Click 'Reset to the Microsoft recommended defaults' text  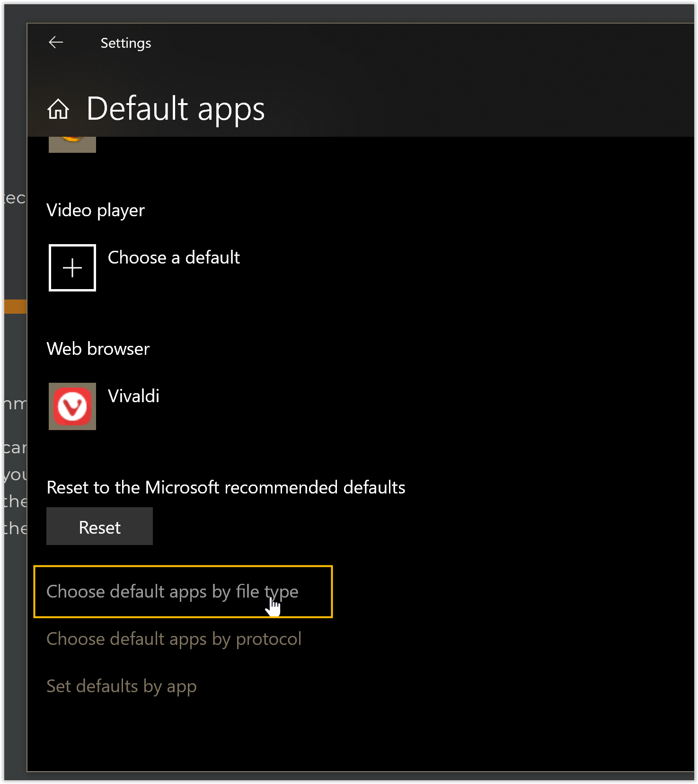coord(226,487)
